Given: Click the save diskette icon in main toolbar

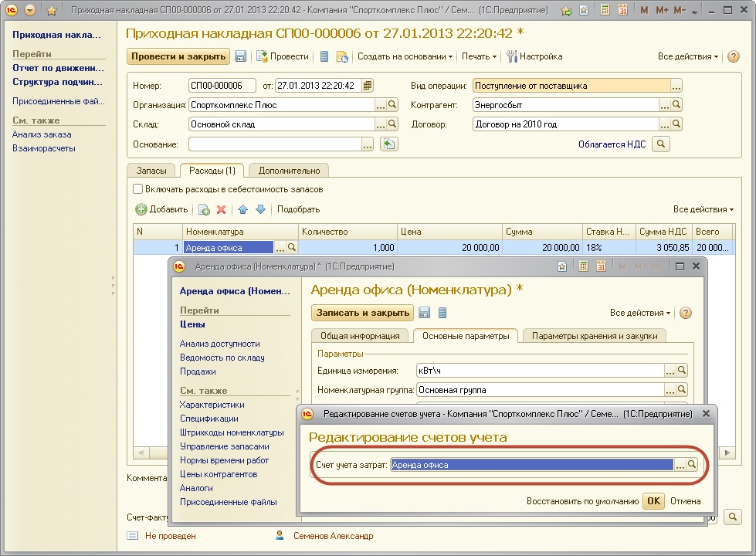Looking at the screenshot, I should pyautogui.click(x=240, y=56).
